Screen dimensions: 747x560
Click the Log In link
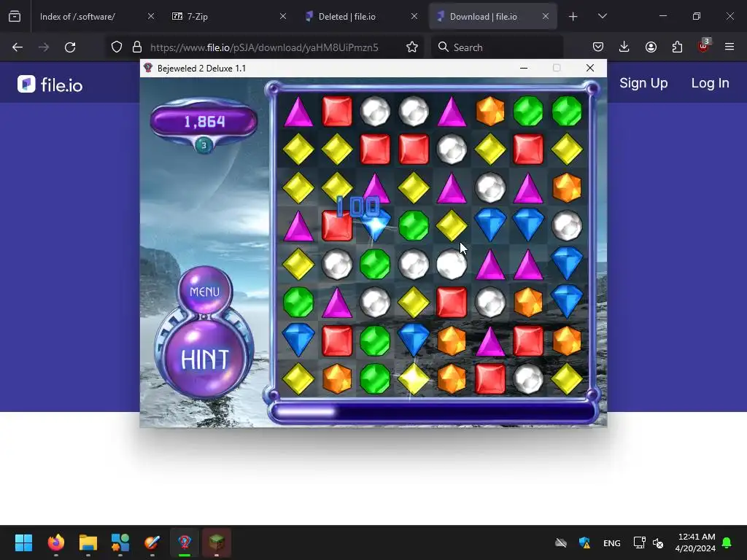[x=710, y=83]
